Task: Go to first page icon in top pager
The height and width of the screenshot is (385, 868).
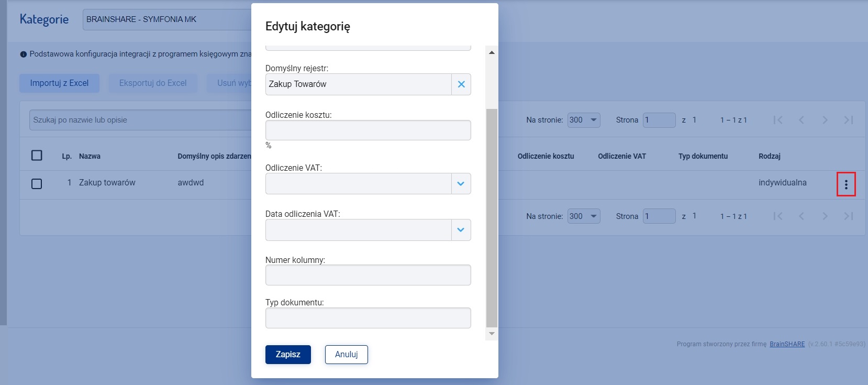Action: point(778,120)
